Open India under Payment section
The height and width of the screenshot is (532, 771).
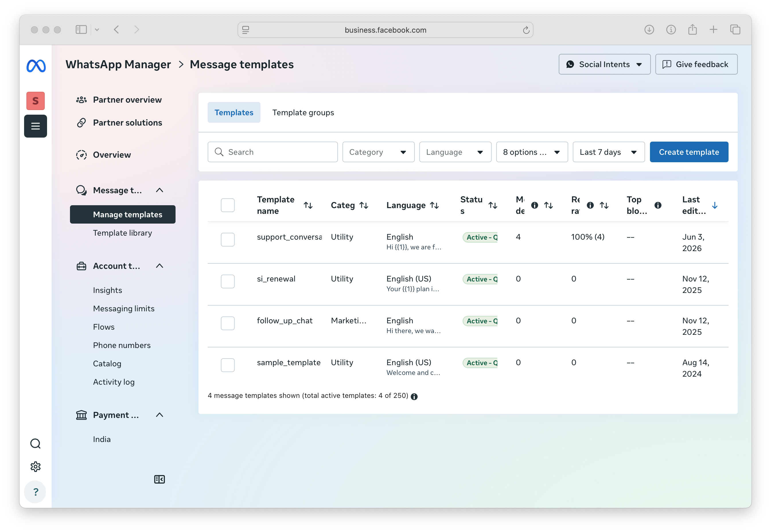click(x=102, y=439)
